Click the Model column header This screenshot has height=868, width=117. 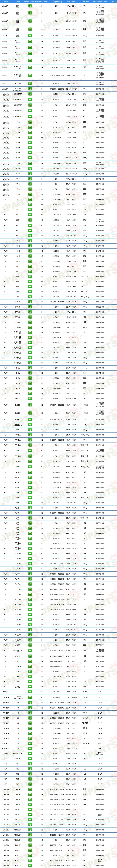tap(18, 2)
